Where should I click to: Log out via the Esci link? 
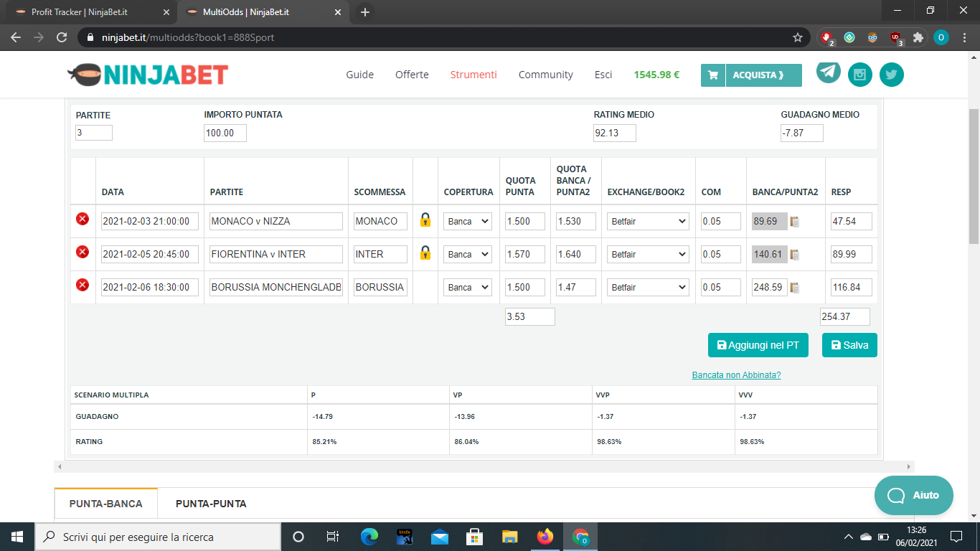[x=603, y=75]
